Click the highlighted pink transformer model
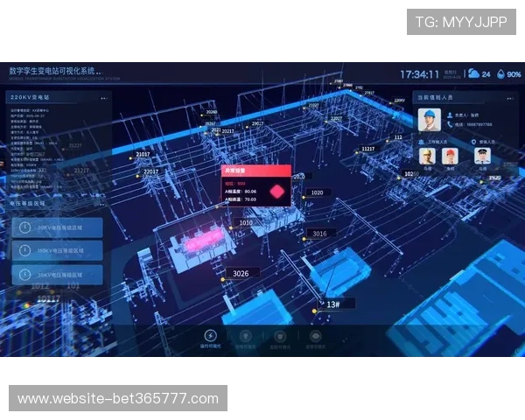This screenshot has height=420, width=525. pyautogui.click(x=203, y=241)
